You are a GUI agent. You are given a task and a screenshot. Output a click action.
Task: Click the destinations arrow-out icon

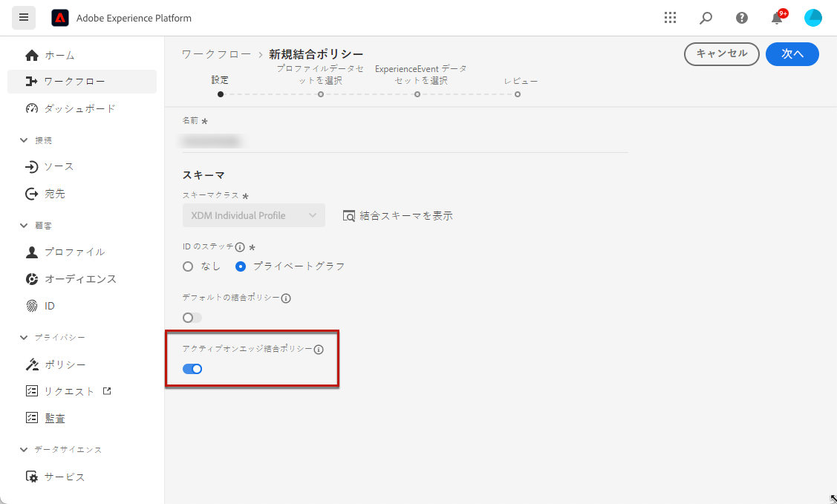pos(32,194)
